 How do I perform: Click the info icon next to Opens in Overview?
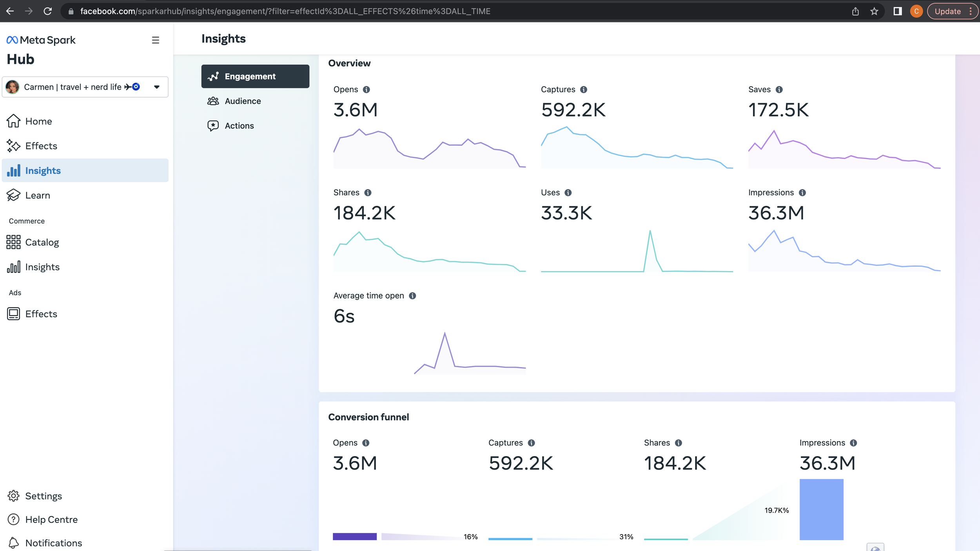tap(366, 89)
